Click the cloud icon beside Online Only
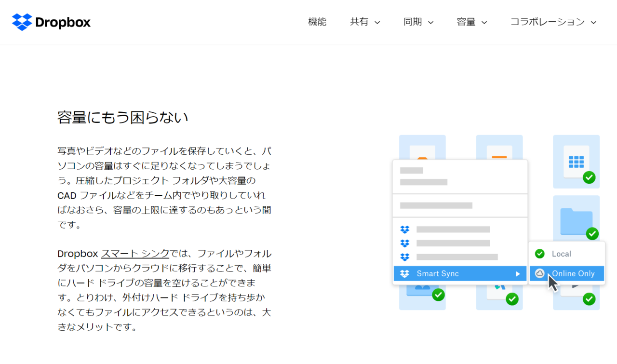Image resolution: width=617 pixels, height=364 pixels. pyautogui.click(x=540, y=273)
